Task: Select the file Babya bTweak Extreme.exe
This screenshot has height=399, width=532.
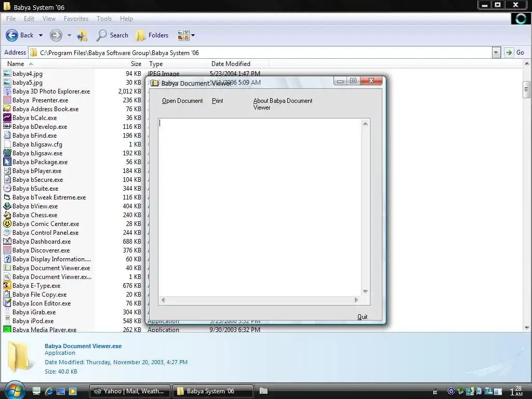Action: (45, 197)
